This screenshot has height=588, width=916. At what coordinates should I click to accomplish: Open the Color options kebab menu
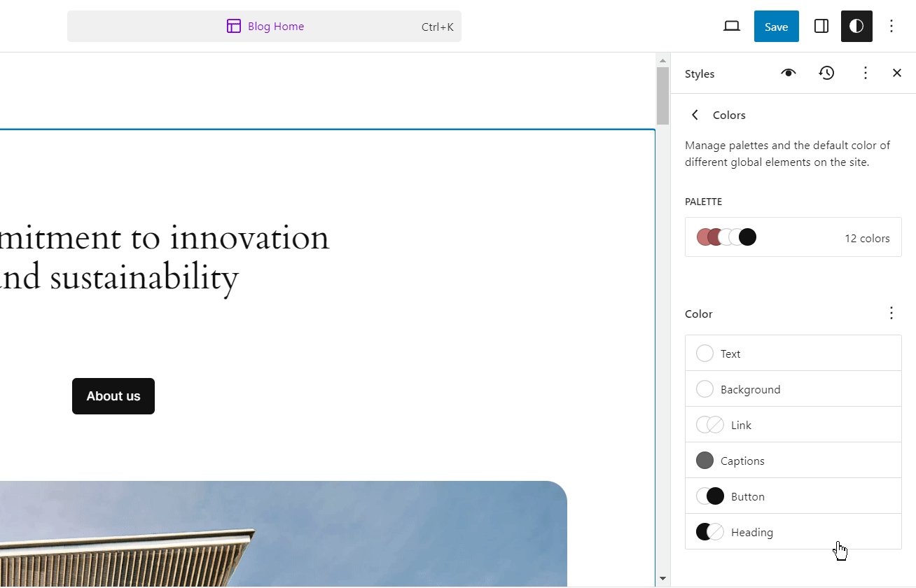(x=891, y=313)
